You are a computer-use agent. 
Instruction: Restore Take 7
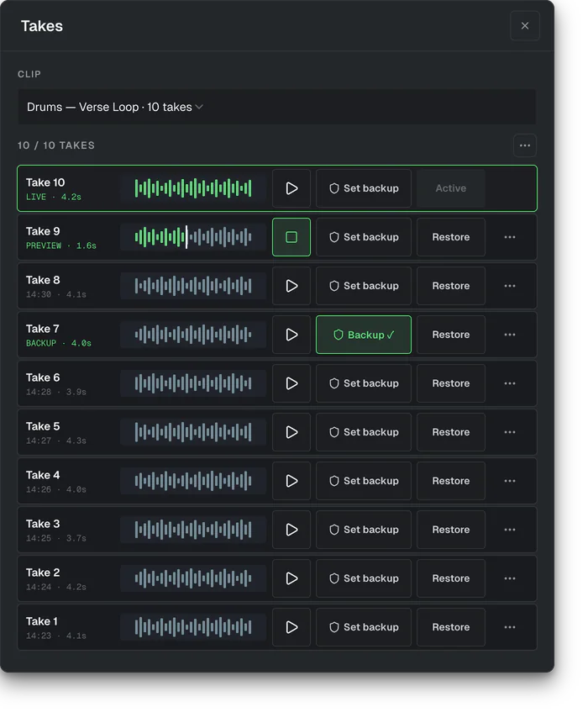451,335
